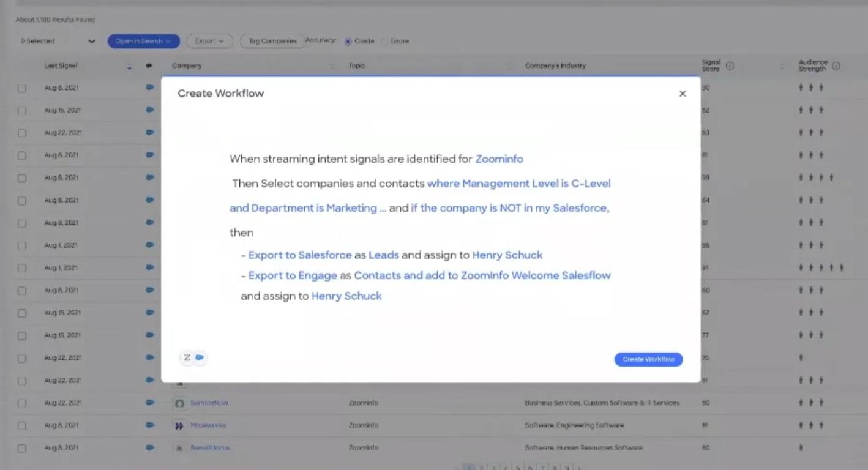Click the Salesforce icon in the score 99 row
Screen dimensions: 868x470
(150, 177)
